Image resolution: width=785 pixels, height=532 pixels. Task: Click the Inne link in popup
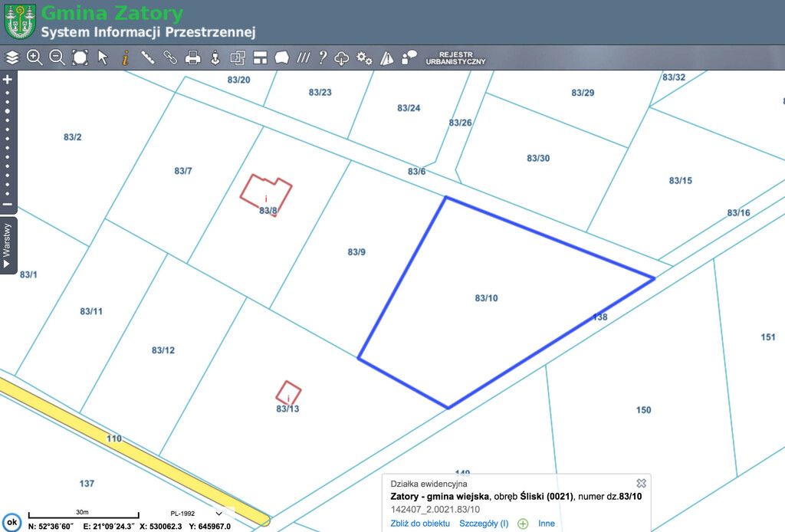(x=546, y=524)
